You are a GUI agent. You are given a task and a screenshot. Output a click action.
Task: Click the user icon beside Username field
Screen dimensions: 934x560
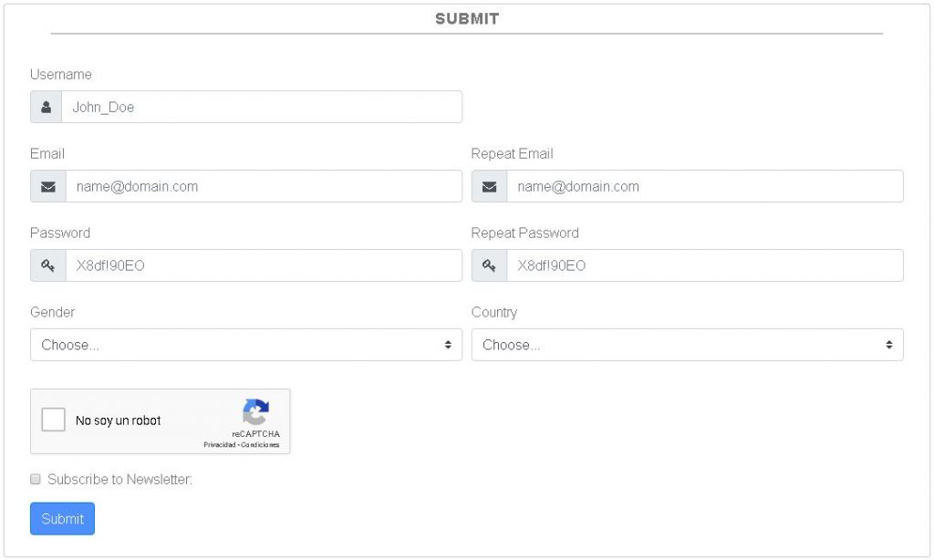point(46,107)
